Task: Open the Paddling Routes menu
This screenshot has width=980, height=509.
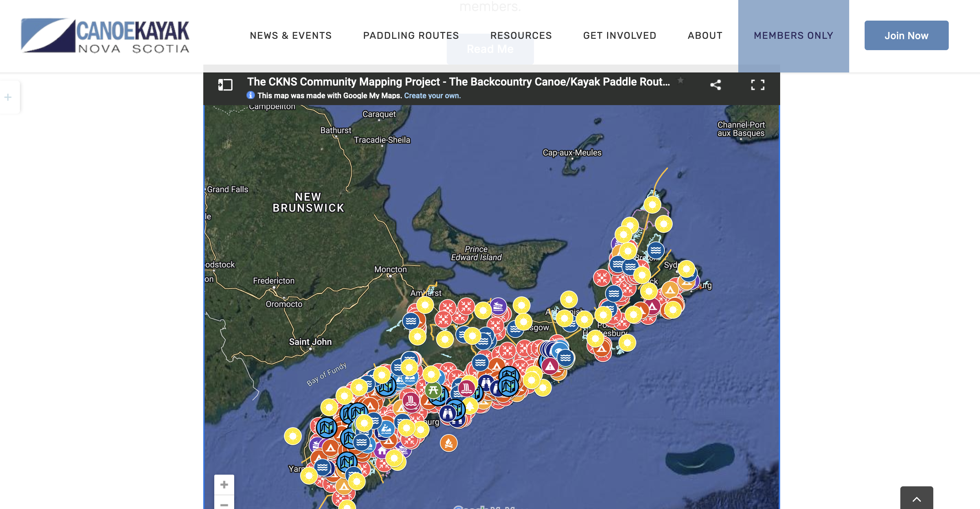Action: pos(411,35)
